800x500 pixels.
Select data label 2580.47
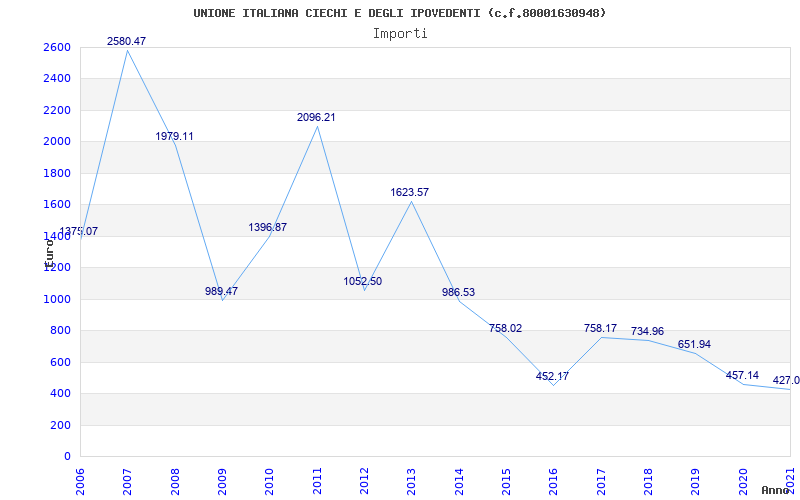pos(127,41)
